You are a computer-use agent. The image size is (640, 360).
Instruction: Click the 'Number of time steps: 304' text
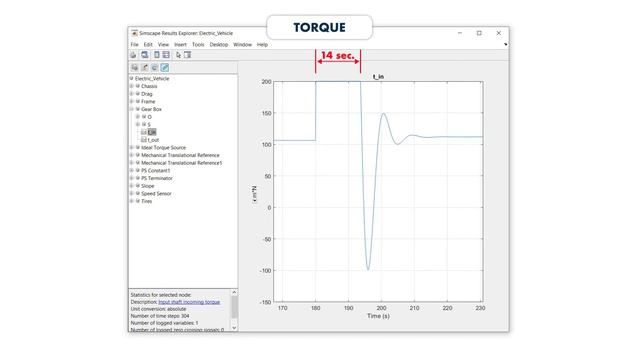[160, 316]
